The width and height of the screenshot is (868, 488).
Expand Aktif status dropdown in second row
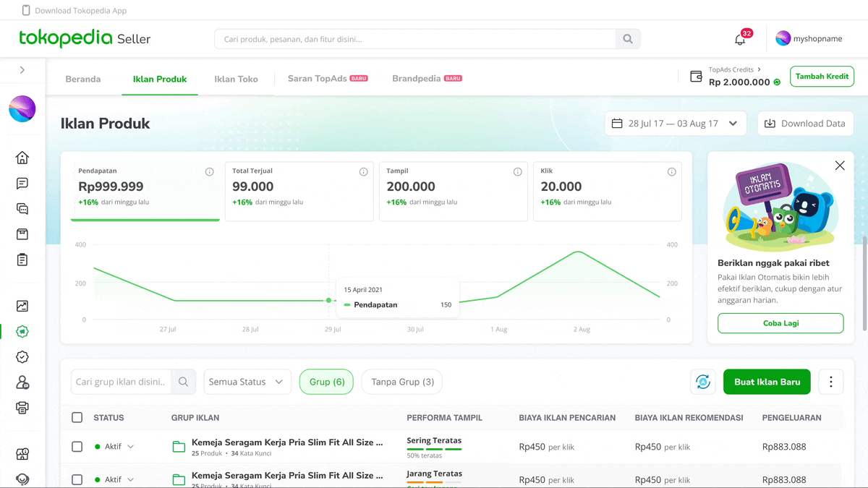pos(131,479)
